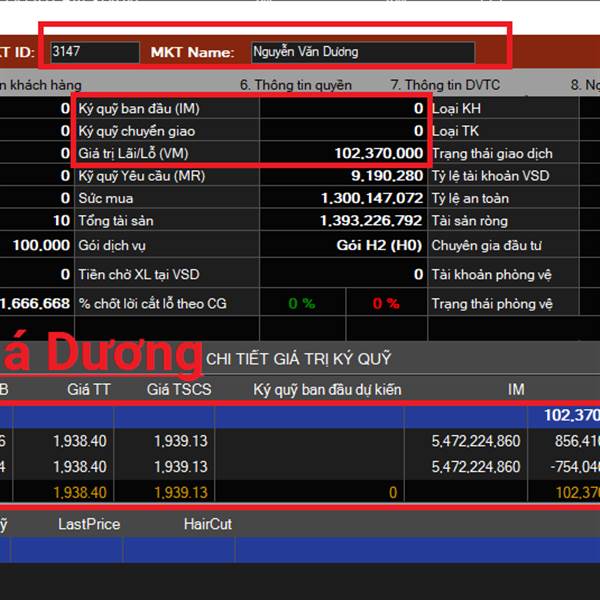Screen dimensions: 600x600
Task: Select the Ký quỹ chuyển giao row label
Action: [x=137, y=131]
